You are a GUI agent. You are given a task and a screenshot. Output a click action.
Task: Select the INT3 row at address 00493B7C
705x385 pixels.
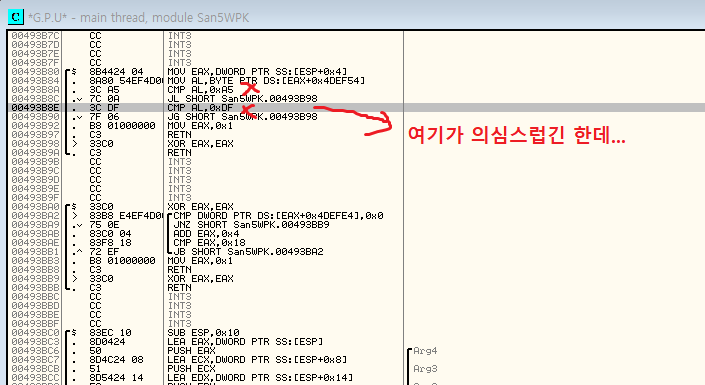tap(179, 36)
